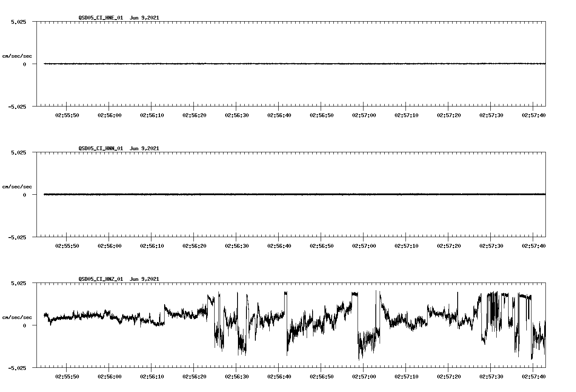Click the 02:57:30 time label under HNZ plot

point(491,376)
